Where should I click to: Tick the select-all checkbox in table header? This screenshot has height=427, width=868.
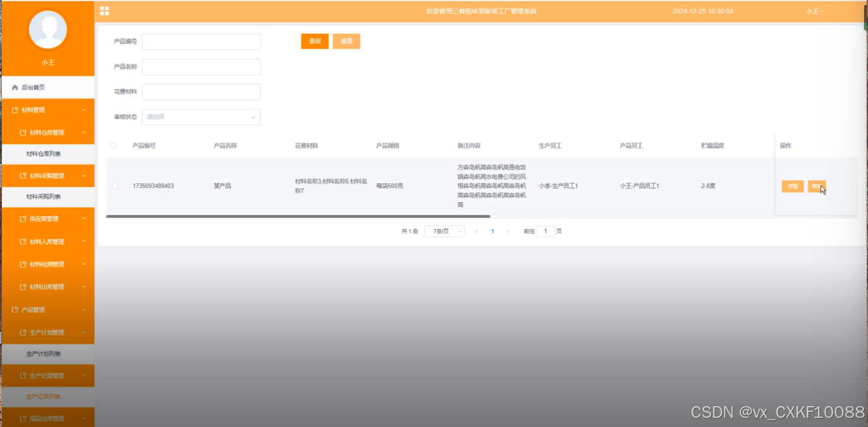113,146
